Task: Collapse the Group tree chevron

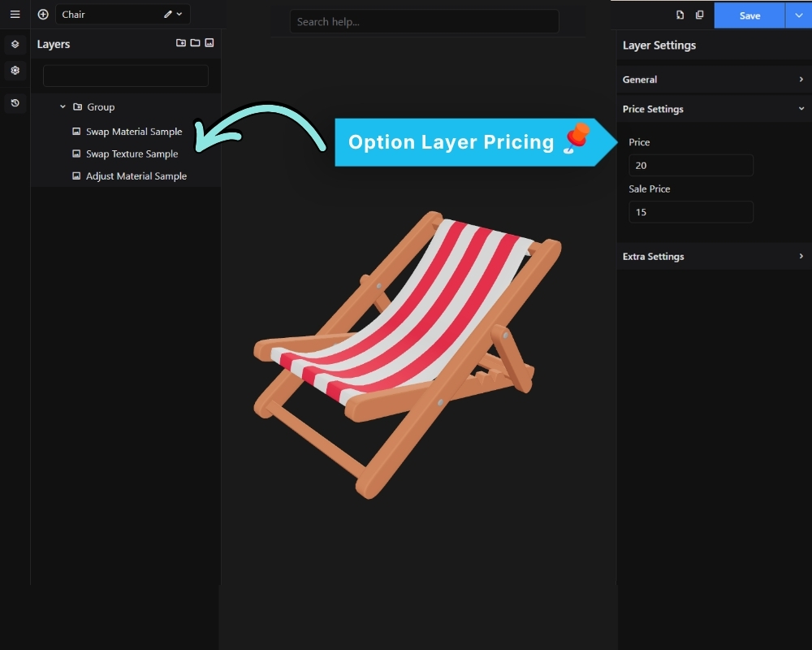Action: pos(63,106)
